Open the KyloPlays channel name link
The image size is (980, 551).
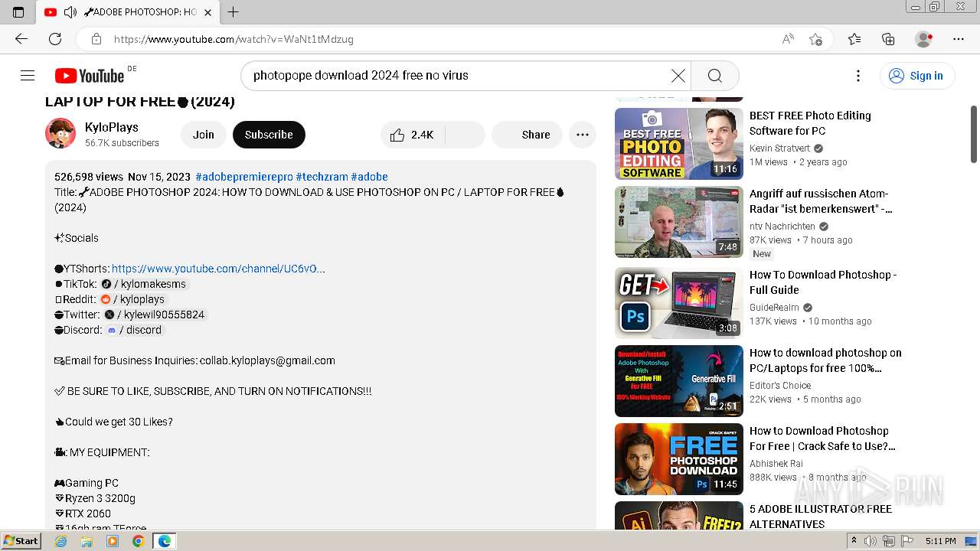(112, 127)
